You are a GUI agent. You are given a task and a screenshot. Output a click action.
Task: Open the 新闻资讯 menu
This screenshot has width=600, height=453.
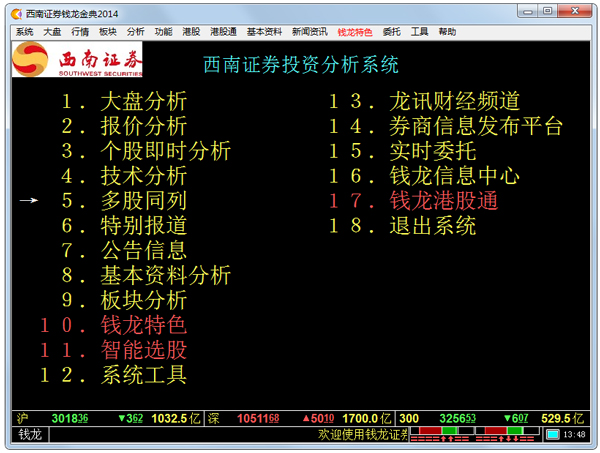(310, 32)
